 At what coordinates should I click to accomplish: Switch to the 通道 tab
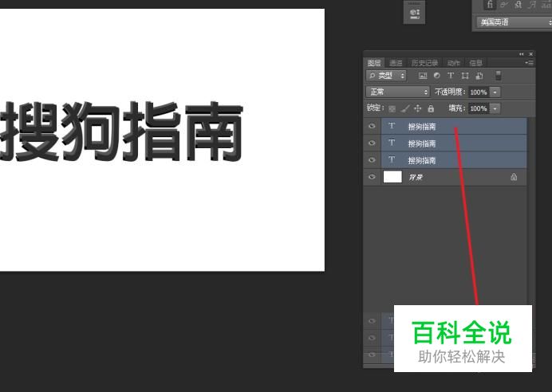(x=396, y=63)
